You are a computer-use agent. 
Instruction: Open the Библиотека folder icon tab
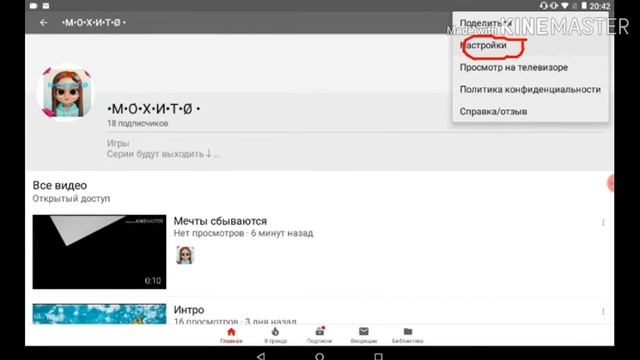point(408,331)
